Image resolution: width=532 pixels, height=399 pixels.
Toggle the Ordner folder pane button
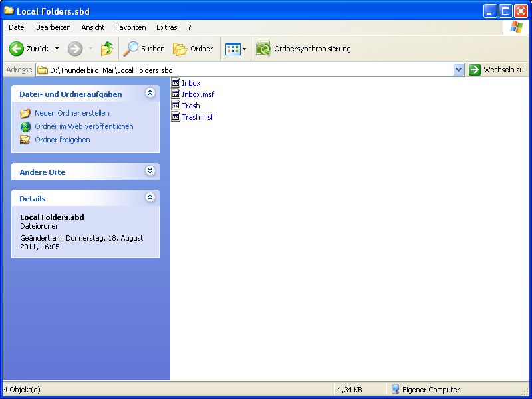[194, 49]
